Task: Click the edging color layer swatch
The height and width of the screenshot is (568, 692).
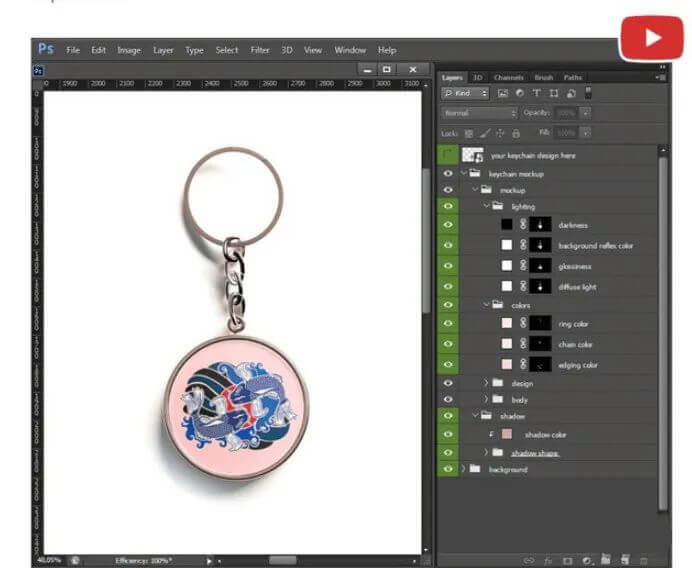Action: click(x=507, y=364)
